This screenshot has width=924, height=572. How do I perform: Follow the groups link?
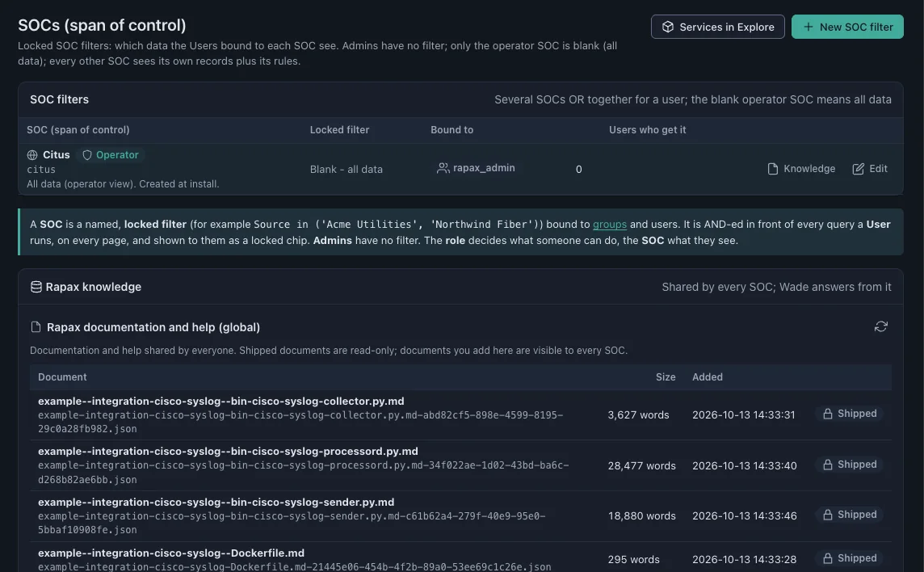point(609,224)
